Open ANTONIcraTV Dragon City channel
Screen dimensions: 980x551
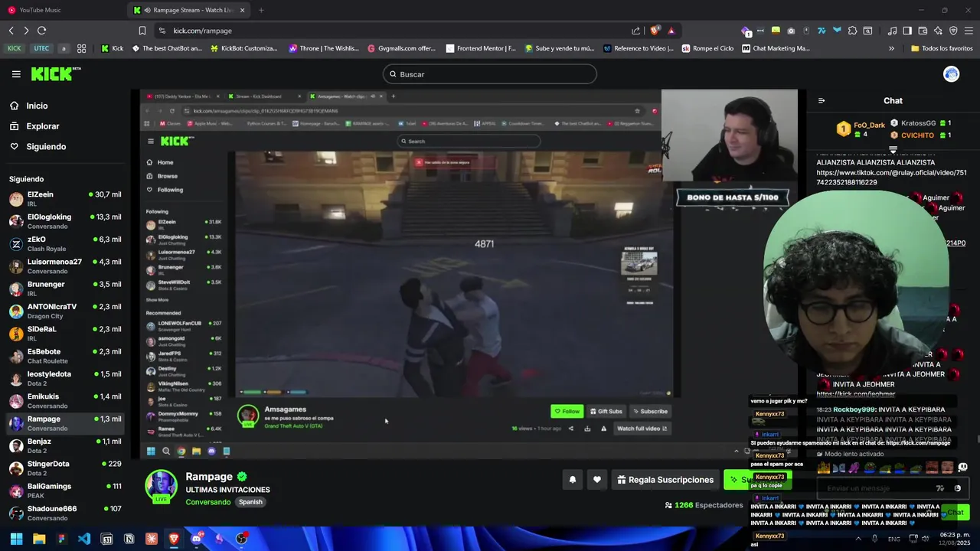click(65, 311)
